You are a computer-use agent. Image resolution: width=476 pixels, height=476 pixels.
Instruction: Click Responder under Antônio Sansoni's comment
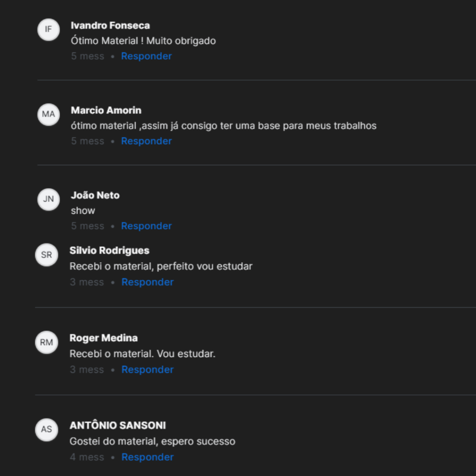pos(147,457)
